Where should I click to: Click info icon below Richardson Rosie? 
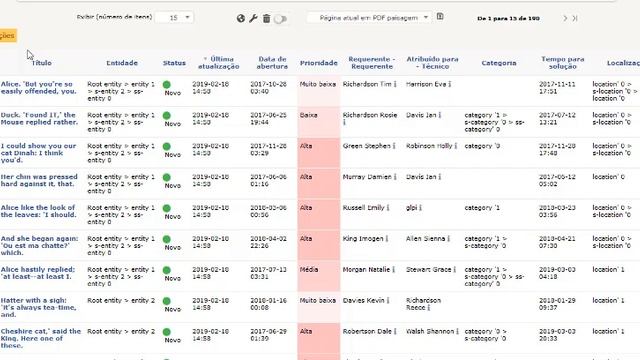(x=344, y=122)
